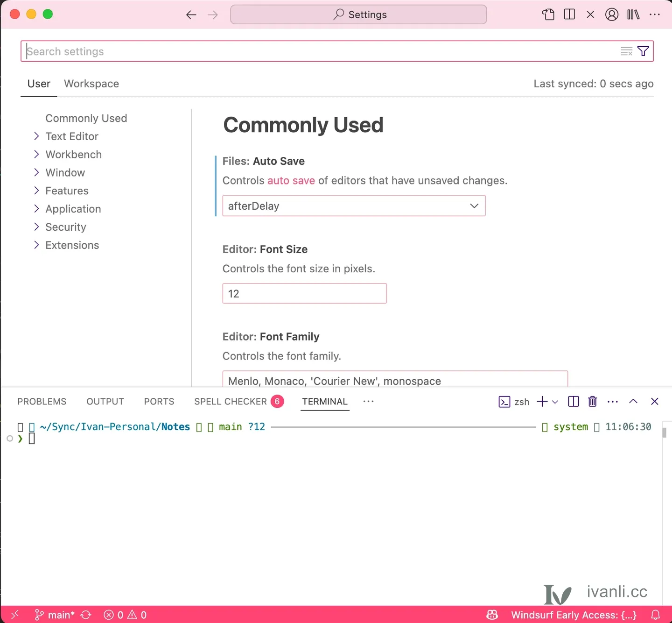The image size is (672, 623).
Task: Open the SPELL CHECKER panel tab
Action: 239,402
